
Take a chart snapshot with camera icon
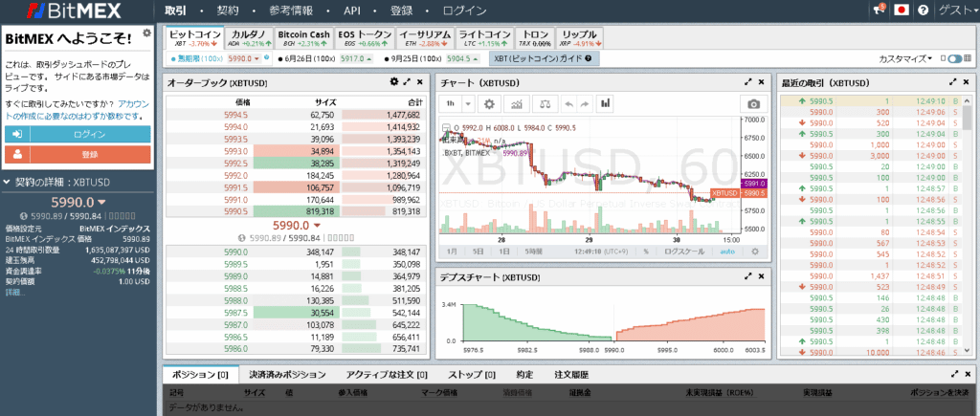pos(754,103)
